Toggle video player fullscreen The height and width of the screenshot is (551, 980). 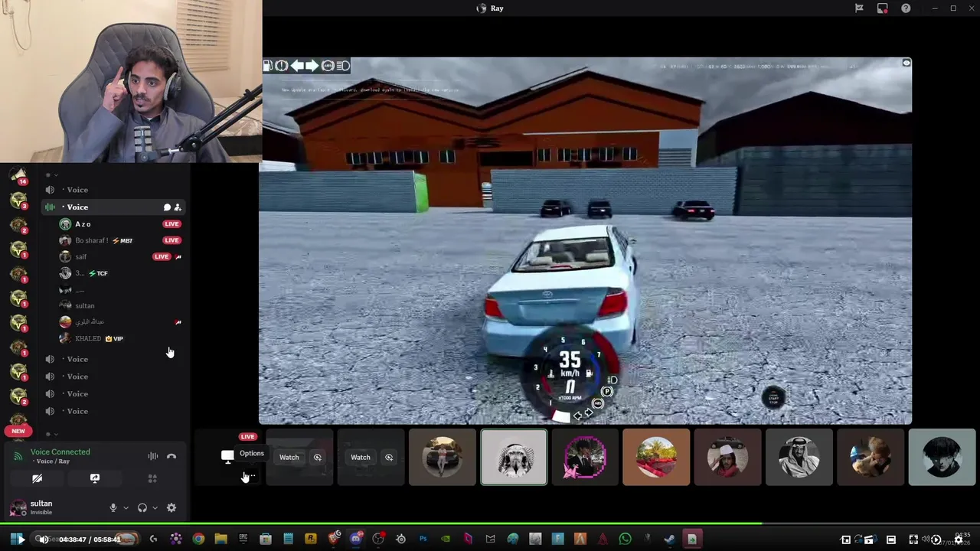point(913,540)
